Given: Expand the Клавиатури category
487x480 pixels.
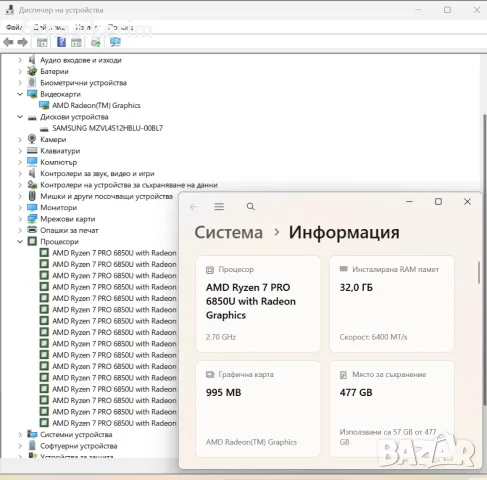Looking at the screenshot, I should [20, 151].
